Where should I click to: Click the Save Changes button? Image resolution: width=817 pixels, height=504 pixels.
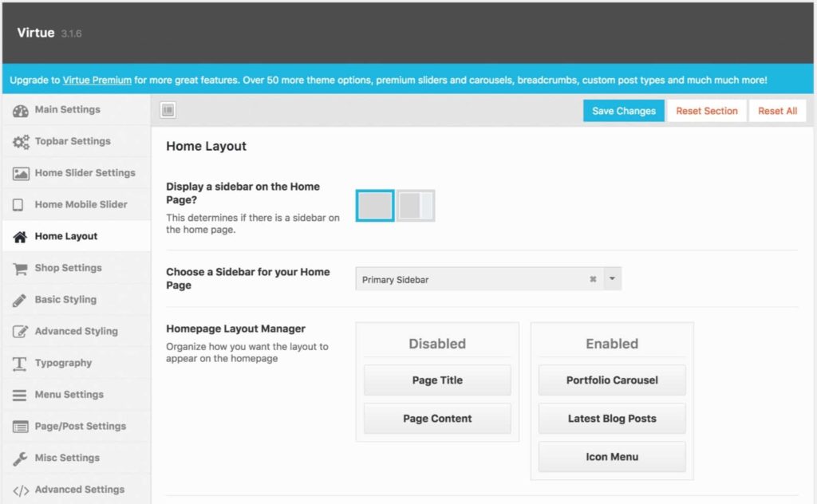pyautogui.click(x=623, y=111)
